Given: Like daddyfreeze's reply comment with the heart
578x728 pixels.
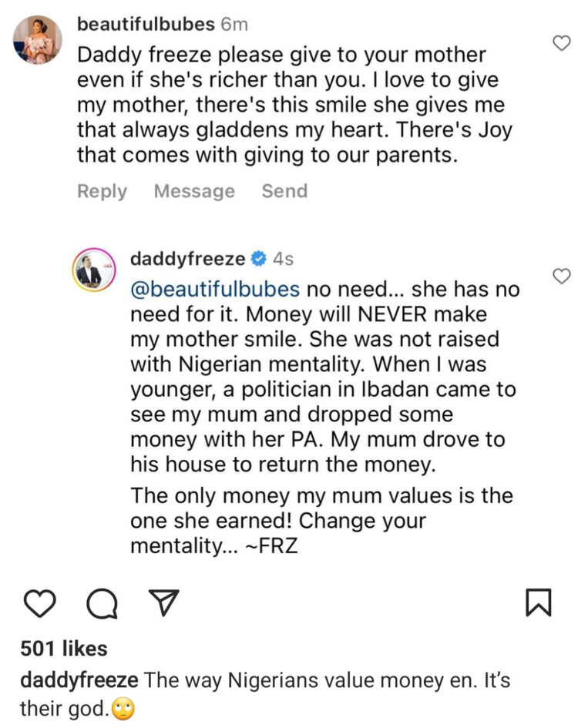Looking at the screenshot, I should [x=562, y=276].
